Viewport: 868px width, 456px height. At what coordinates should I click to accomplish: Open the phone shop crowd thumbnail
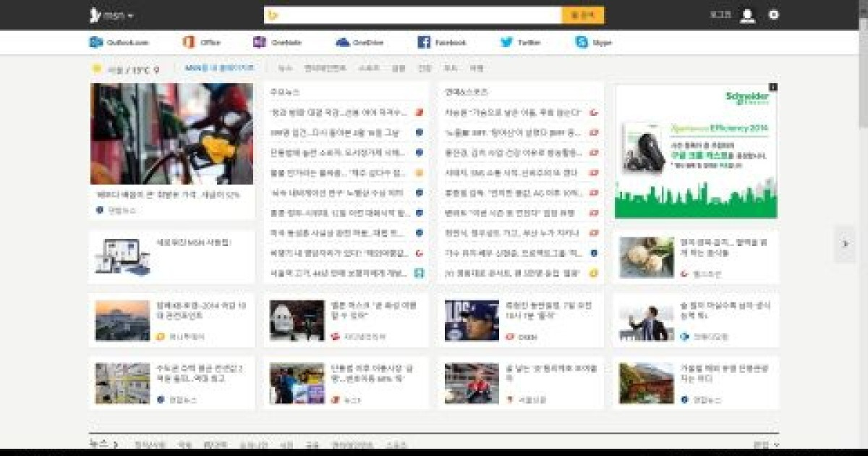point(297,383)
